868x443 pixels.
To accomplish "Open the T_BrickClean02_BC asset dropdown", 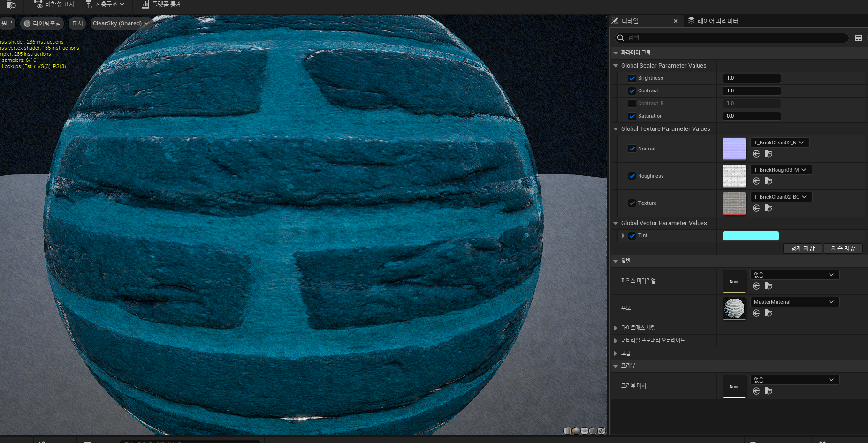I will (781, 197).
